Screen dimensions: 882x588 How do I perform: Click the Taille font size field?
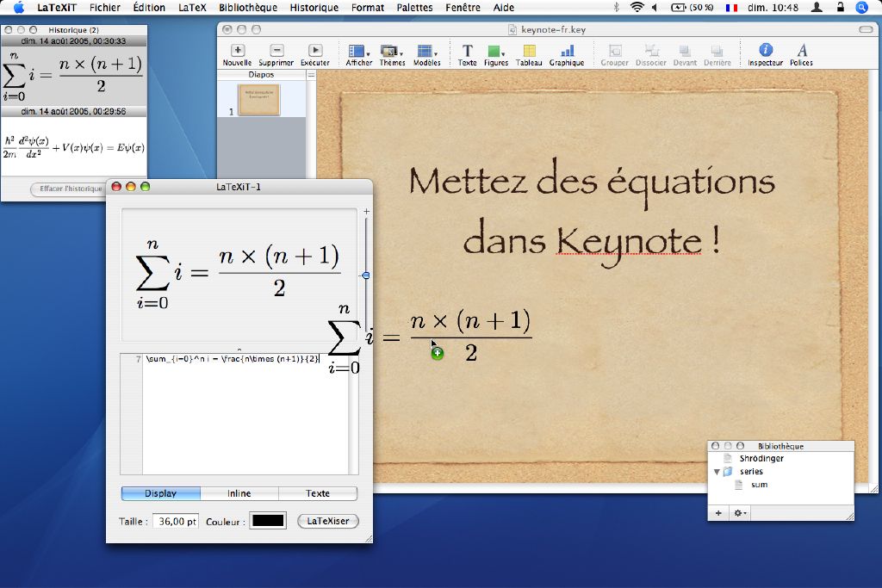coord(176,521)
